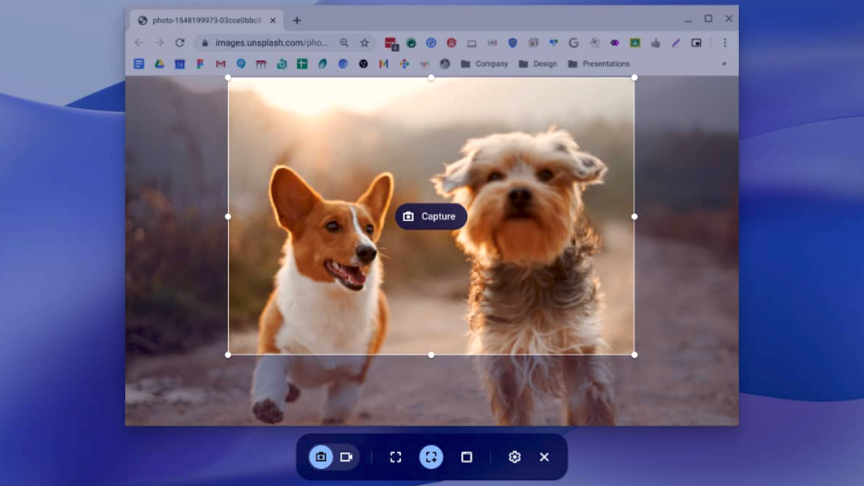Viewport: 864px width, 486px height.
Task: Open screen capture settings gear
Action: pyautogui.click(x=514, y=457)
